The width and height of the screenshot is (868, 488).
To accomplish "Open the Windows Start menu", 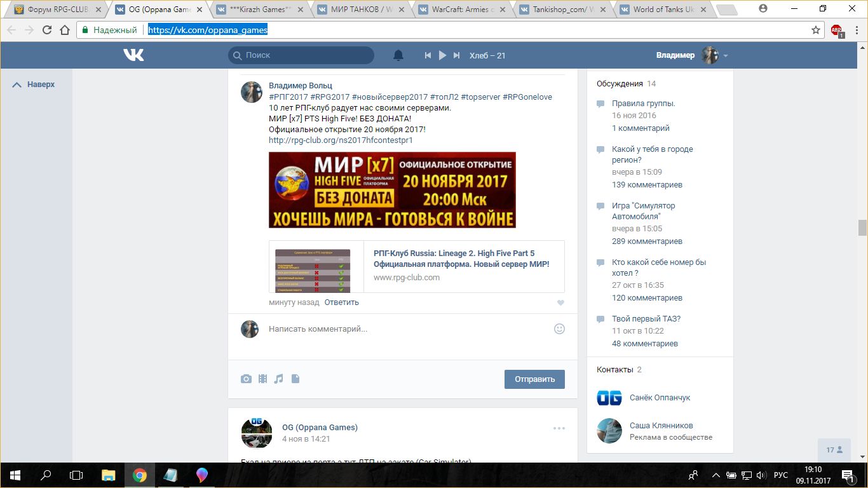I will [15, 475].
